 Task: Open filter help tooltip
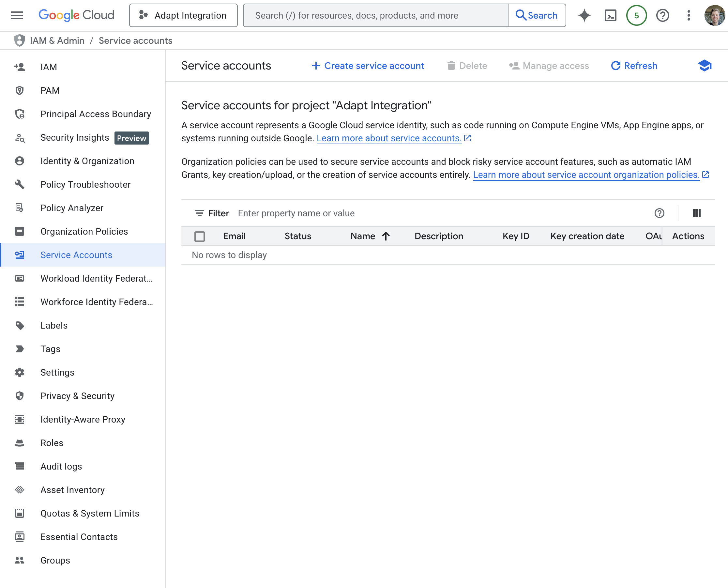tap(659, 213)
